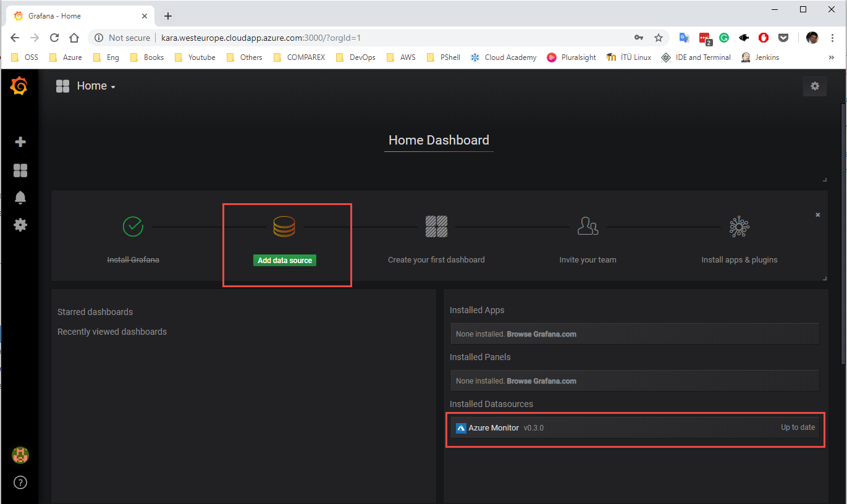Open dashboard settings gear at top right
This screenshot has width=847, height=504.
[x=814, y=86]
